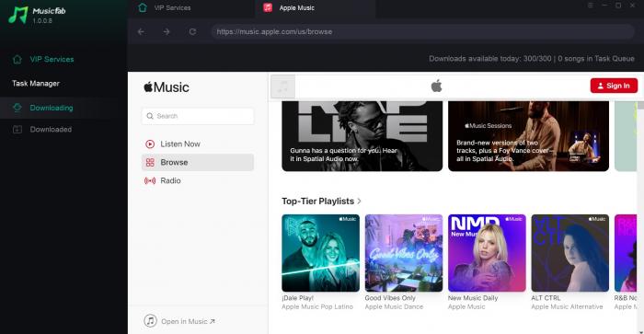Click the Downloads available today status text
Viewport: 644px width, 334px height.
tap(532, 59)
